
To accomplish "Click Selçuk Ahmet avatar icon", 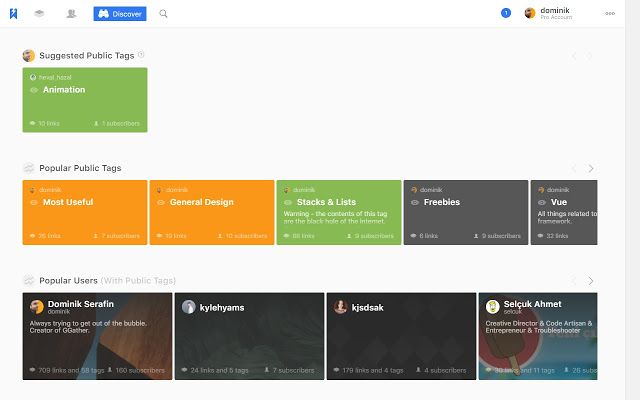I will tap(492, 307).
